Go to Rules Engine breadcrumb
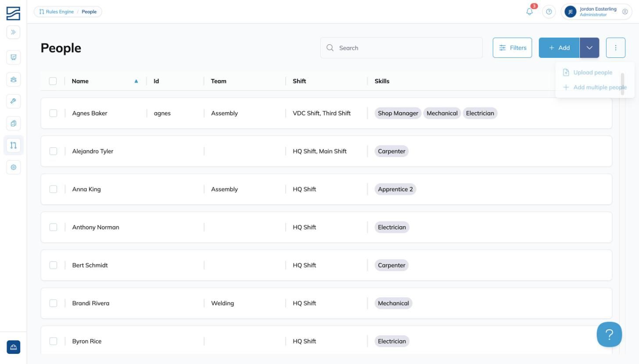The width and height of the screenshot is (639, 364). (57, 12)
